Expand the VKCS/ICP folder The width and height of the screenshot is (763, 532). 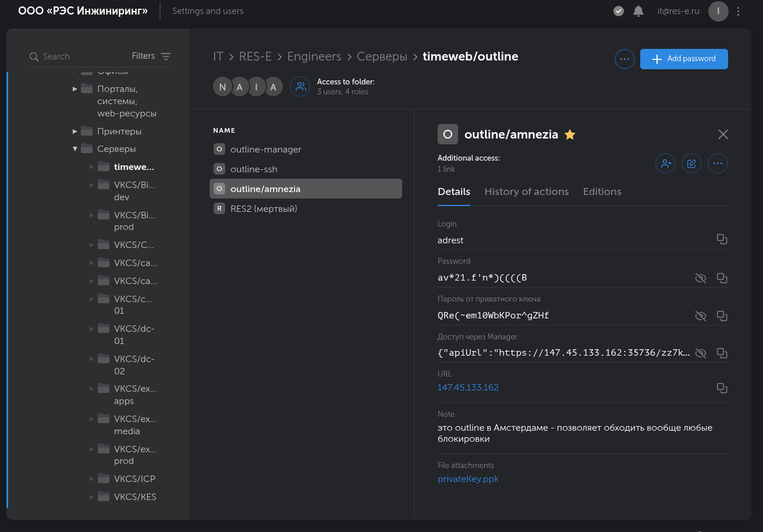point(92,479)
